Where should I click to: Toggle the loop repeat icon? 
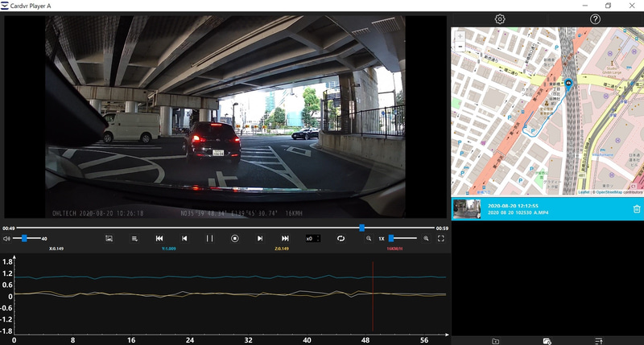tap(341, 238)
